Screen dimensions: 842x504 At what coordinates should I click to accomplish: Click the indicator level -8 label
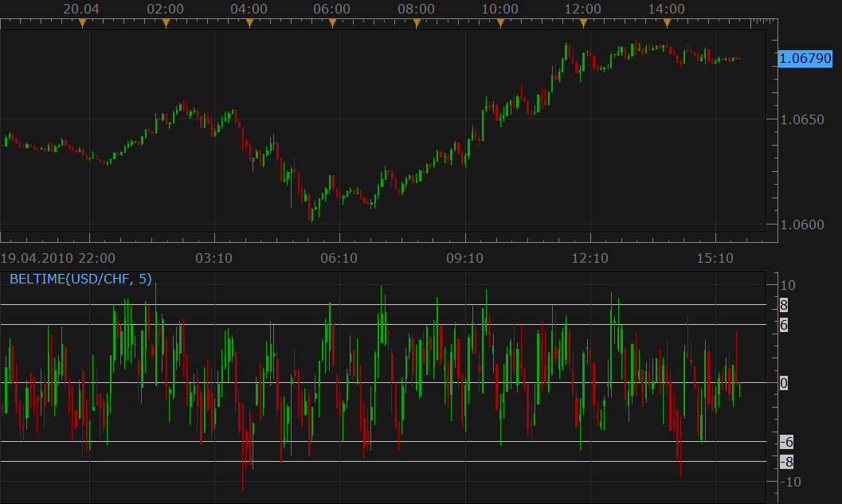786,462
